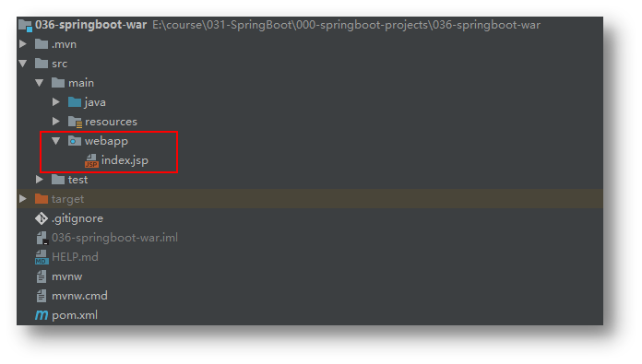Select the mvnw.cmd file
The width and height of the screenshot is (642, 364).
79,296
